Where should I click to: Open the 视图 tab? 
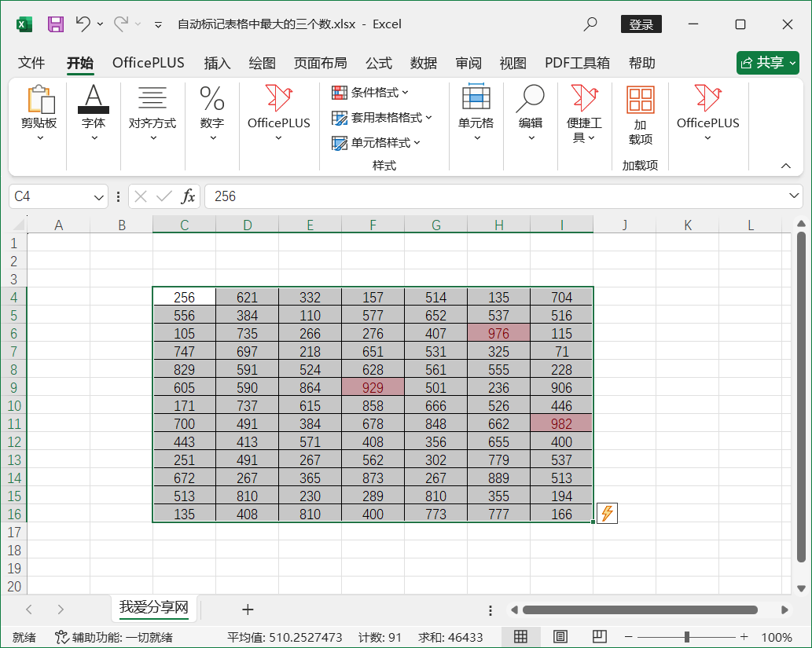point(513,63)
